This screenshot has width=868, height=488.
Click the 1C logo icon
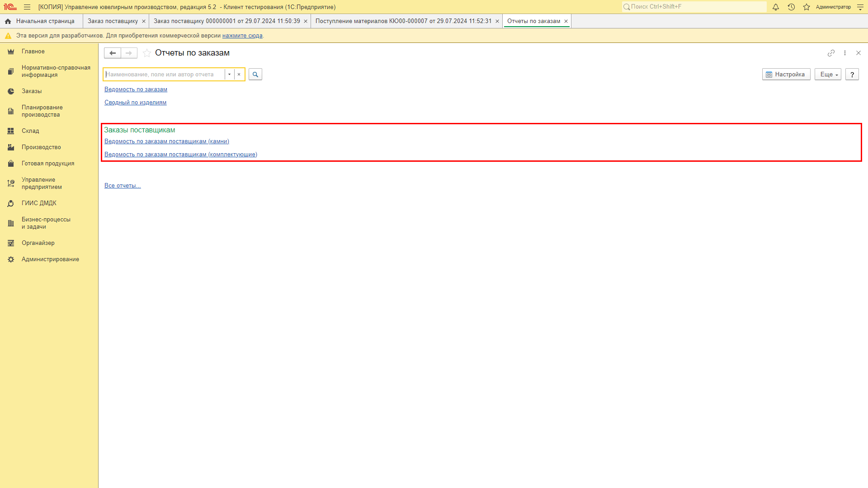(x=10, y=7)
